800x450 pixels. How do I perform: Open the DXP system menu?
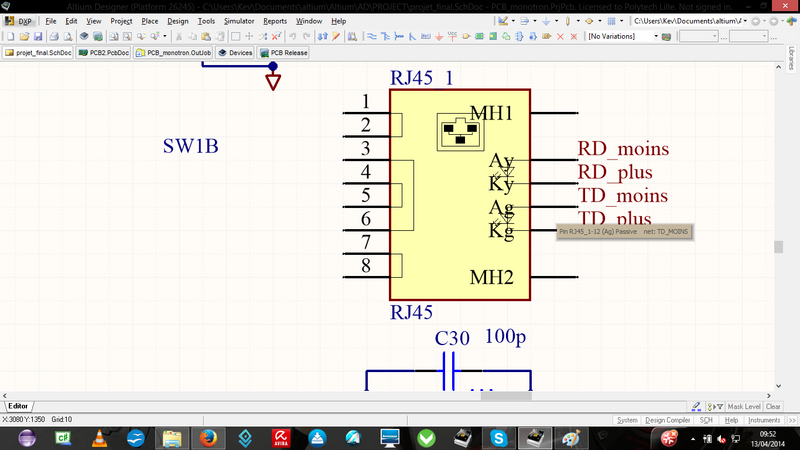pos(20,20)
